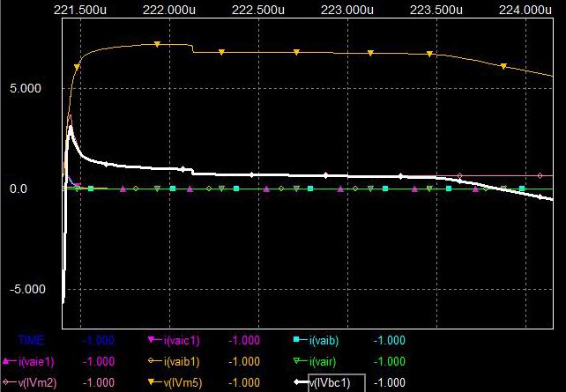
Task: Click the v(IVm2) pink diamond marker icon
Action: tap(6, 381)
